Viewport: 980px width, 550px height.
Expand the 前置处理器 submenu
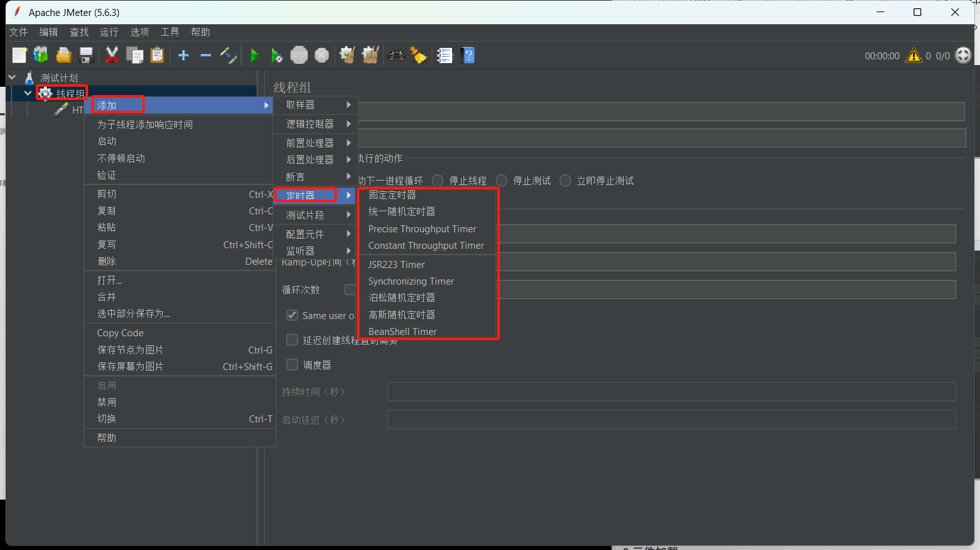(x=315, y=143)
